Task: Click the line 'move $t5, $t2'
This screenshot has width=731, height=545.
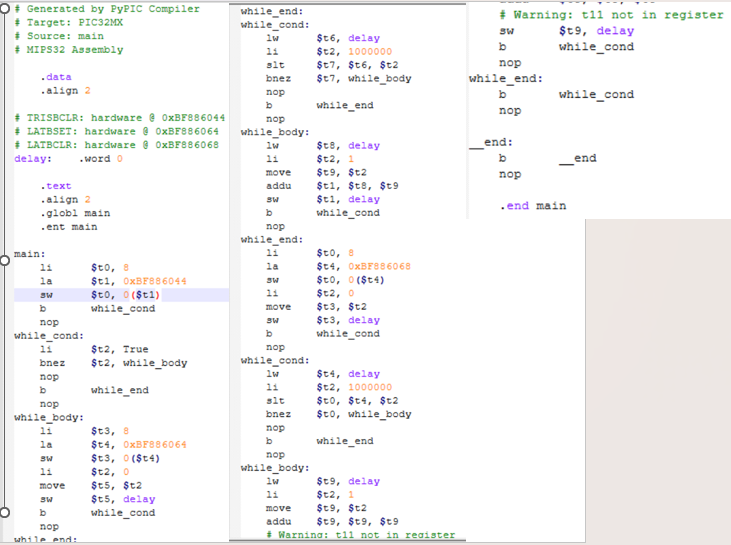Action: click(90, 485)
